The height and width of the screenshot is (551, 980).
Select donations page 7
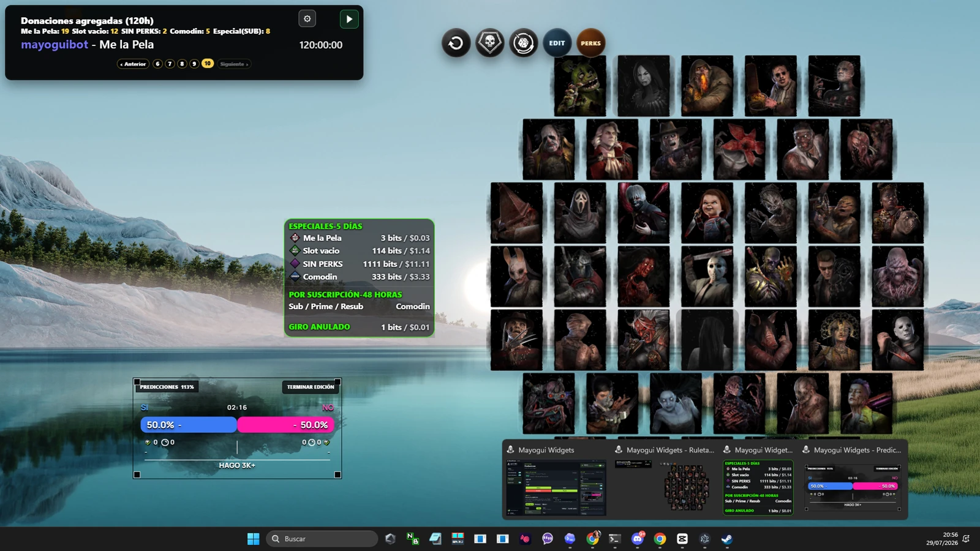click(x=170, y=64)
